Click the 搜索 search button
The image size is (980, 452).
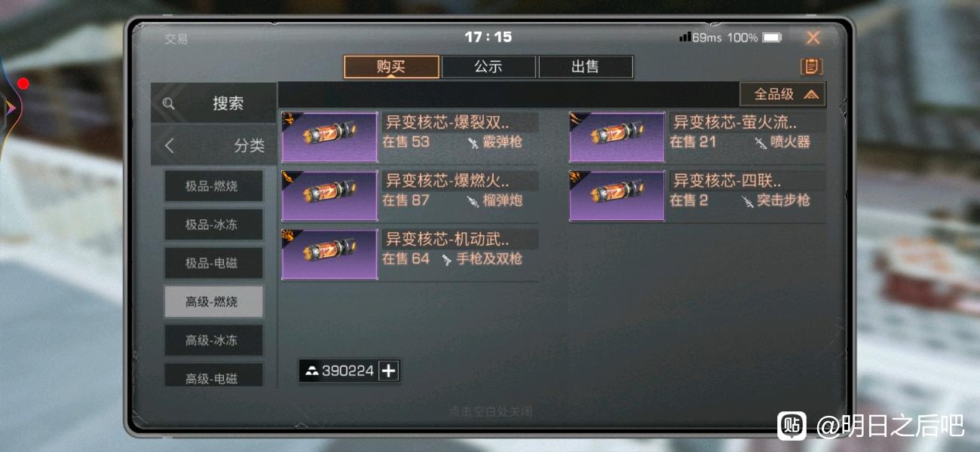tap(214, 103)
